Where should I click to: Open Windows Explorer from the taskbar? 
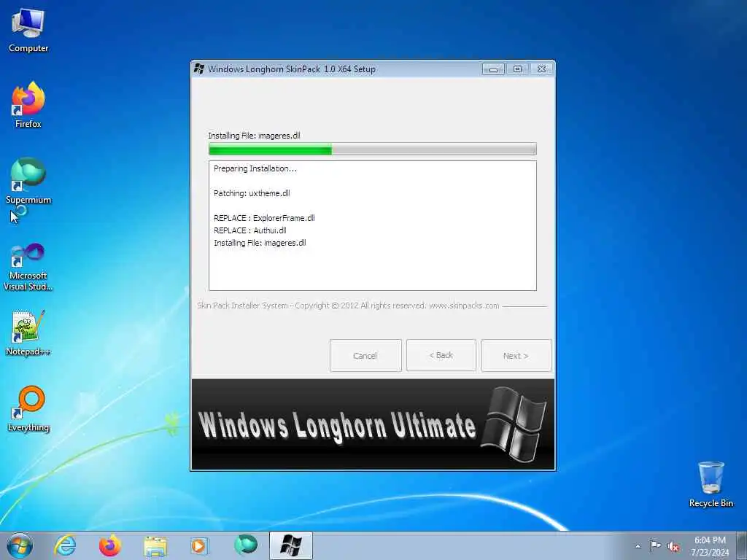[155, 545]
